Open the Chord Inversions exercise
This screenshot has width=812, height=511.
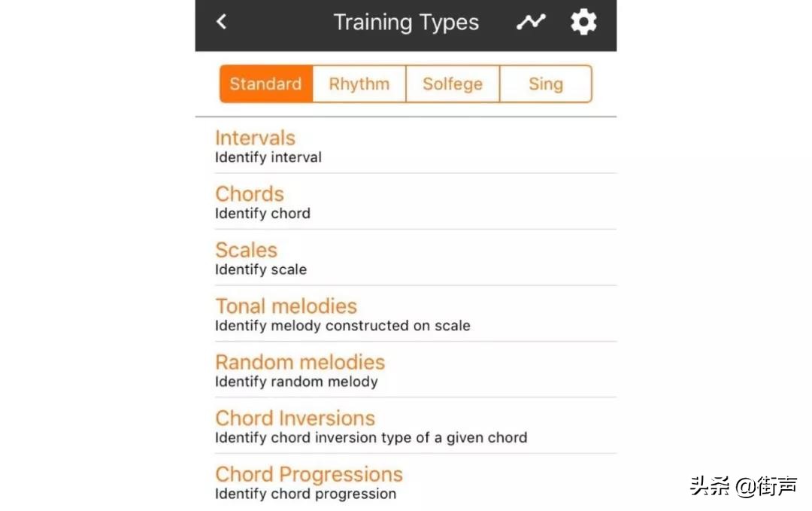pos(295,418)
